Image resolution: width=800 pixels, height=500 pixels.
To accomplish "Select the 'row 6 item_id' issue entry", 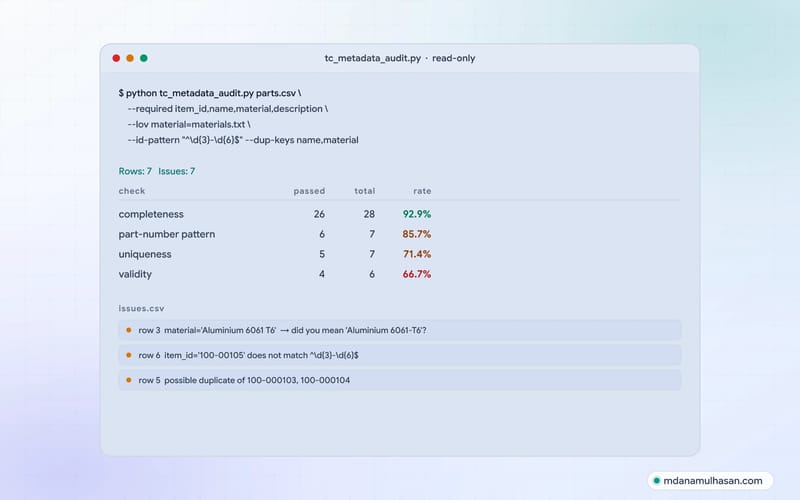I will click(400, 355).
